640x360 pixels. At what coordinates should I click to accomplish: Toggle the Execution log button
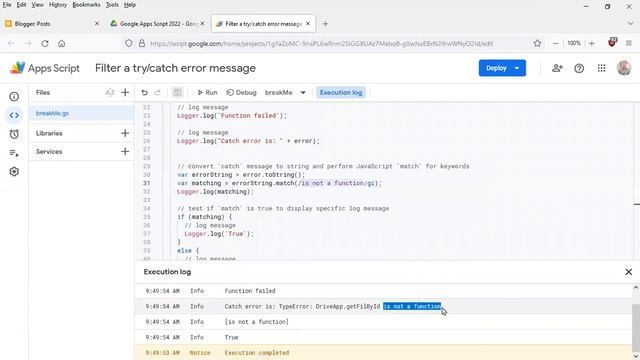point(341,93)
